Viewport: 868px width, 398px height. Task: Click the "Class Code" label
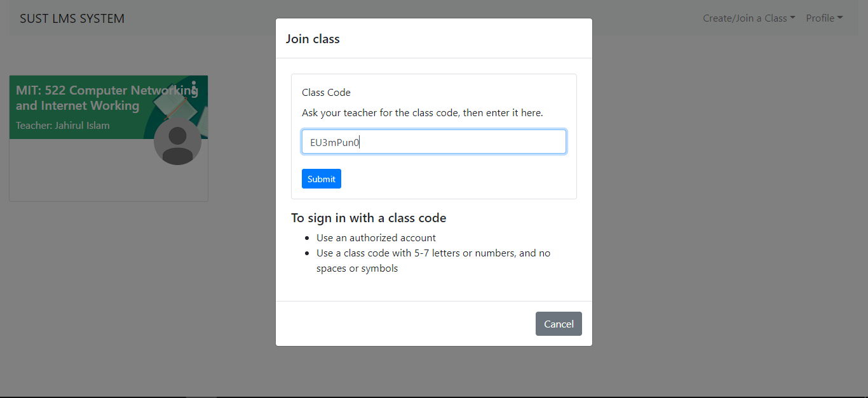pos(326,92)
